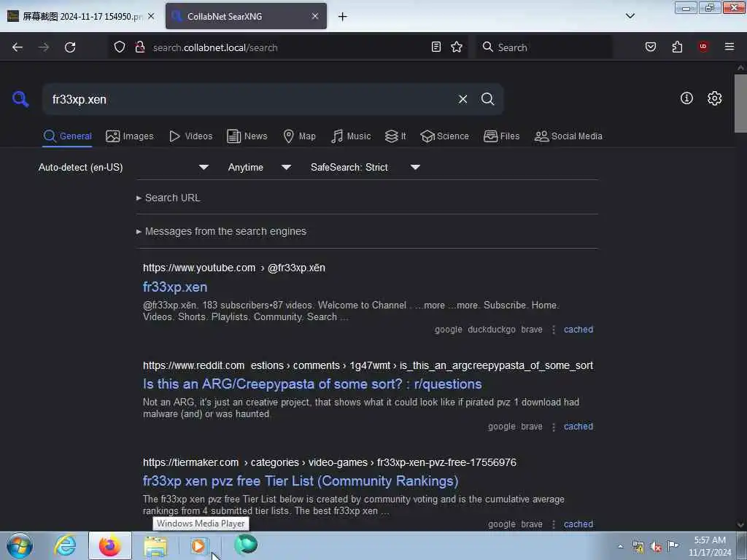Expand Messages from the search engines

222,231
